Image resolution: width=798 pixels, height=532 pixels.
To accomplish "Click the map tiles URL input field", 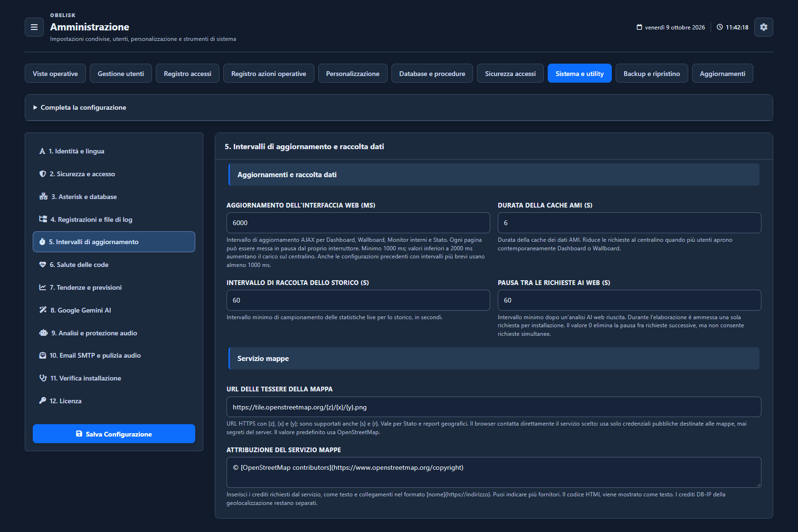I will pos(494,407).
